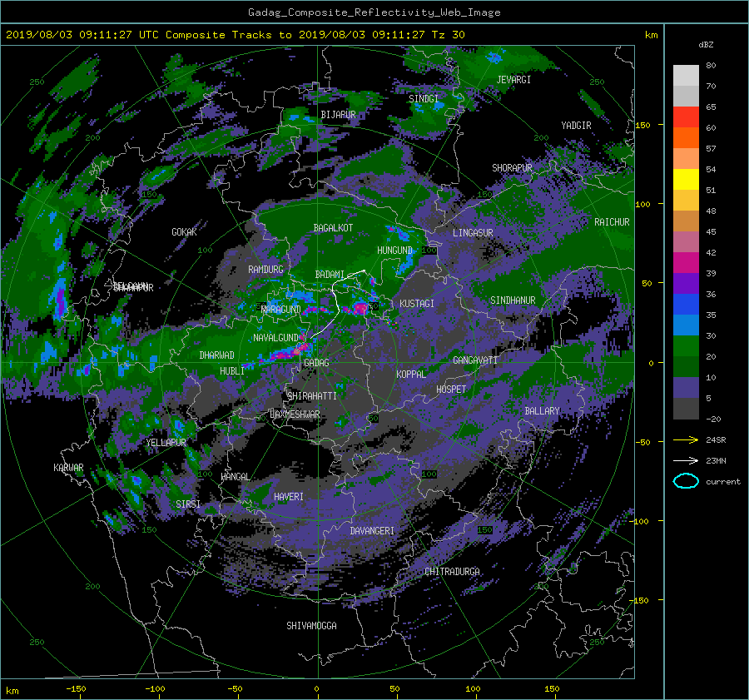Click the white storm track line near Badami
Screen dimensions: 749x700
tap(336, 304)
